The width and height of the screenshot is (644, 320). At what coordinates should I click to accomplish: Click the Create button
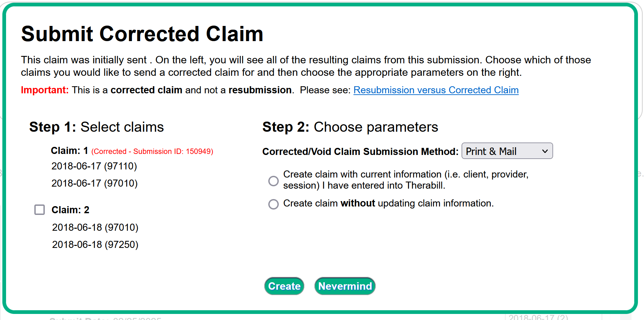[284, 286]
